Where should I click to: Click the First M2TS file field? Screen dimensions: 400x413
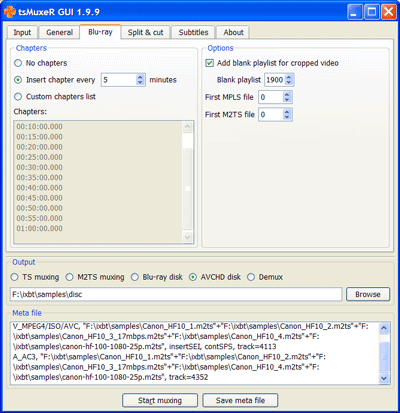pyautogui.click(x=271, y=115)
